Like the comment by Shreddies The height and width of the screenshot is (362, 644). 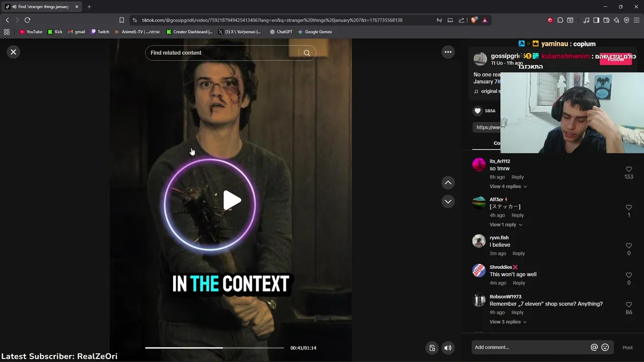coord(628,275)
